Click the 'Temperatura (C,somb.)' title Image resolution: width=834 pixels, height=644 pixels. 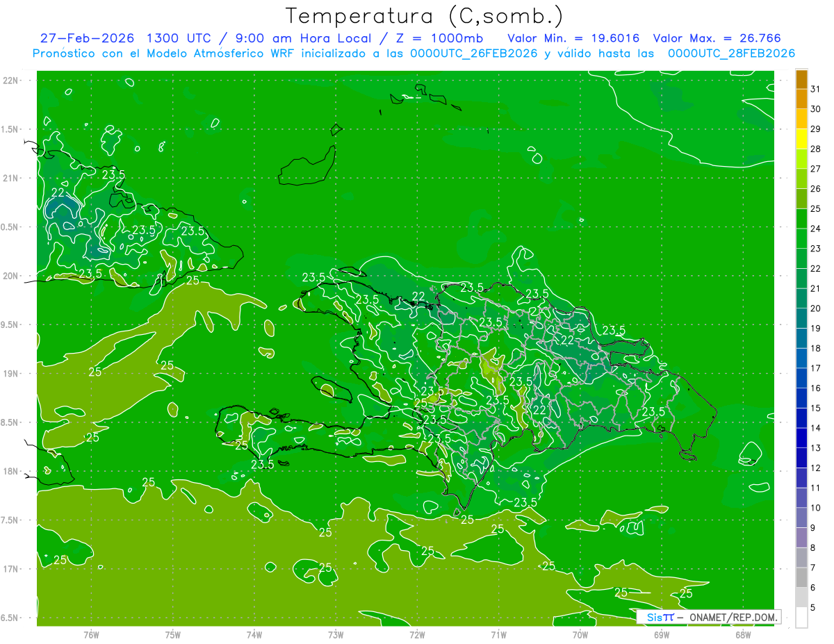point(424,15)
